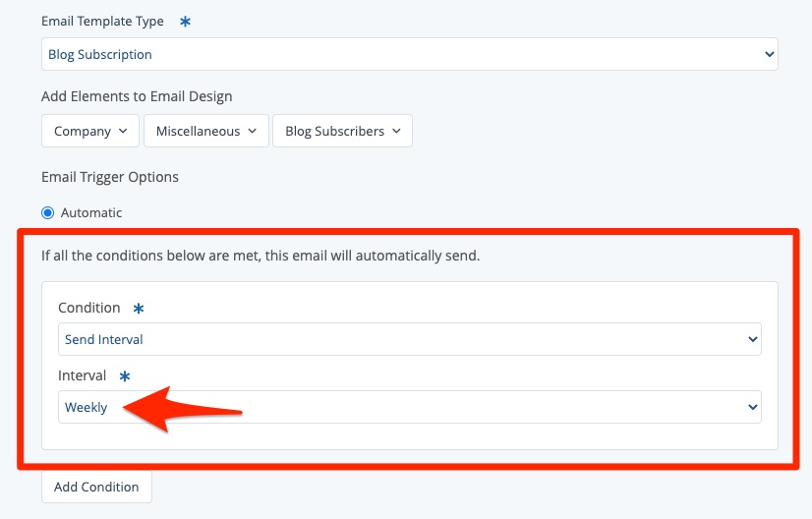Click the blue asterisk beside Email Template Type
The image size is (812, 519).
click(186, 21)
